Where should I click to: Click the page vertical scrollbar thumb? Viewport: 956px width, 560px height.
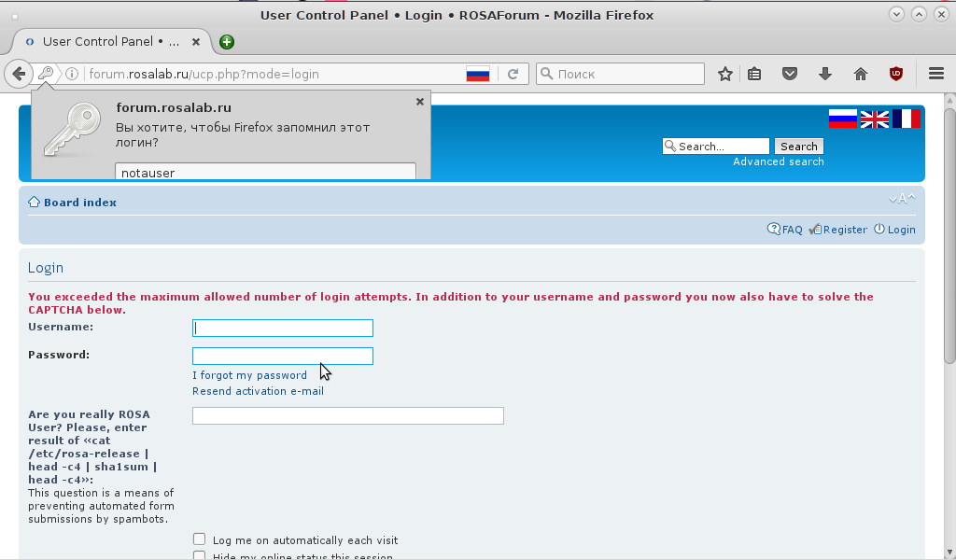pyautogui.click(x=949, y=236)
